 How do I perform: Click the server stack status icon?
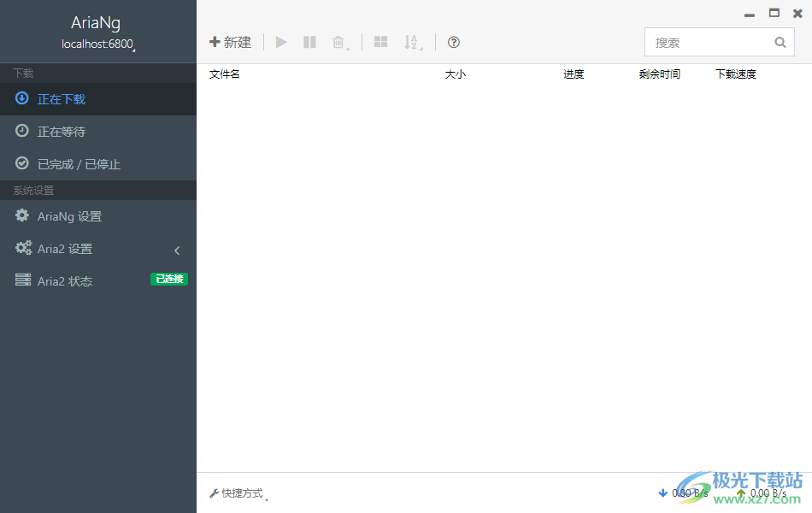pos(23,280)
